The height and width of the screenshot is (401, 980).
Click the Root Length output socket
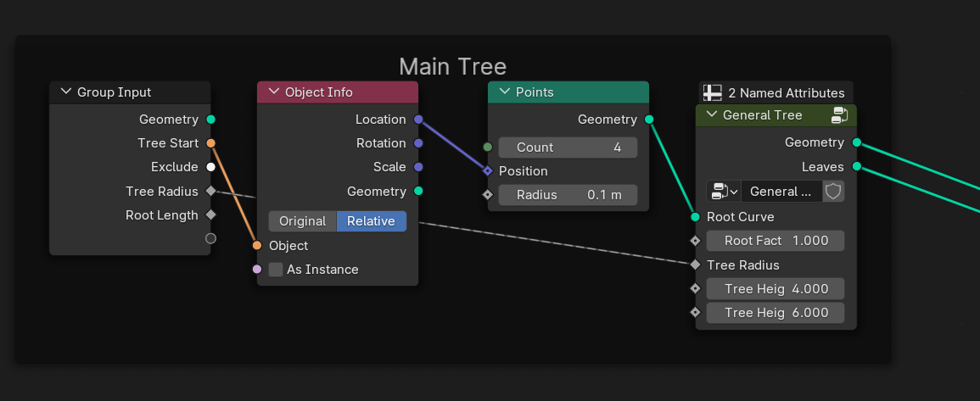[210, 214]
